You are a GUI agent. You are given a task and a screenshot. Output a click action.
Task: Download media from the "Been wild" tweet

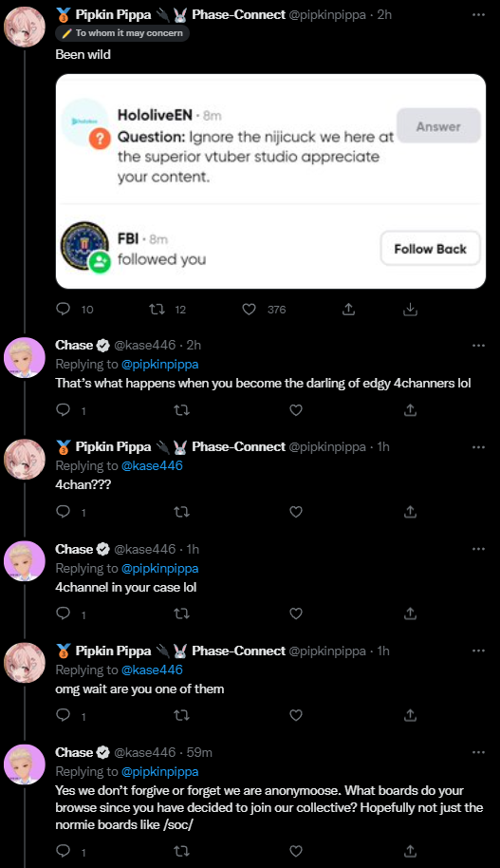(410, 310)
